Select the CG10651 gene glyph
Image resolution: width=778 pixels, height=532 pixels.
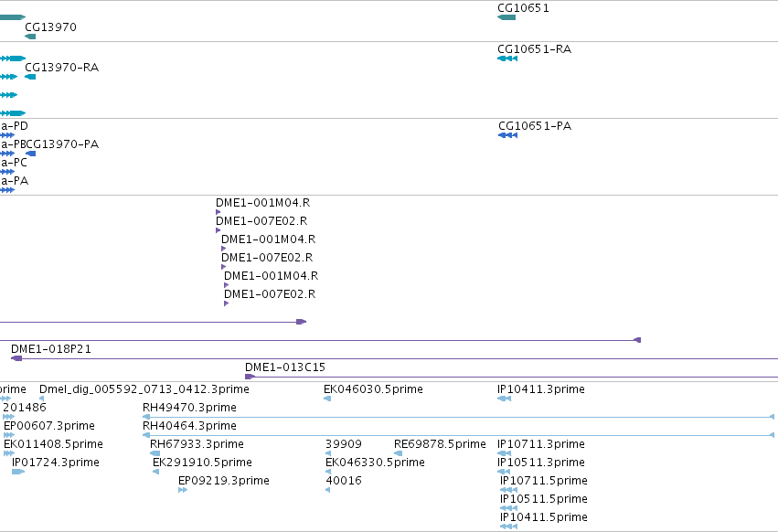tap(506, 17)
